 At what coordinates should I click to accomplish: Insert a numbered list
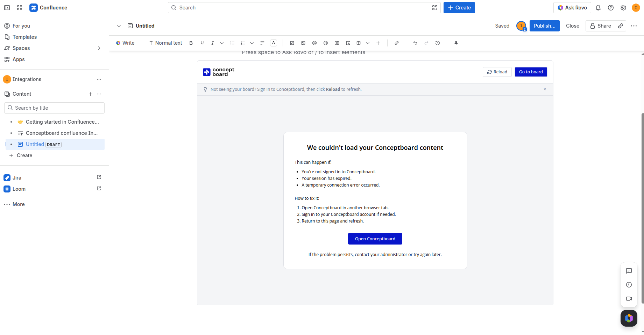pos(243,43)
